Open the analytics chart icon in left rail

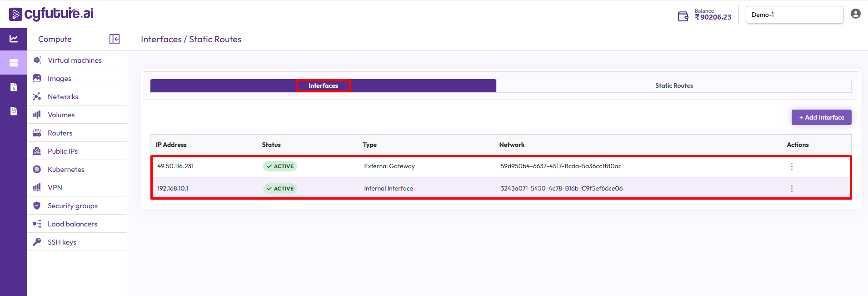14,39
